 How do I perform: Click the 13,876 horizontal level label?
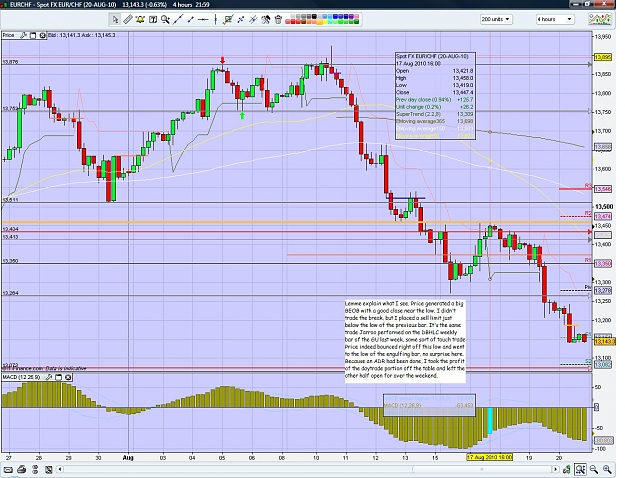(x=10, y=62)
